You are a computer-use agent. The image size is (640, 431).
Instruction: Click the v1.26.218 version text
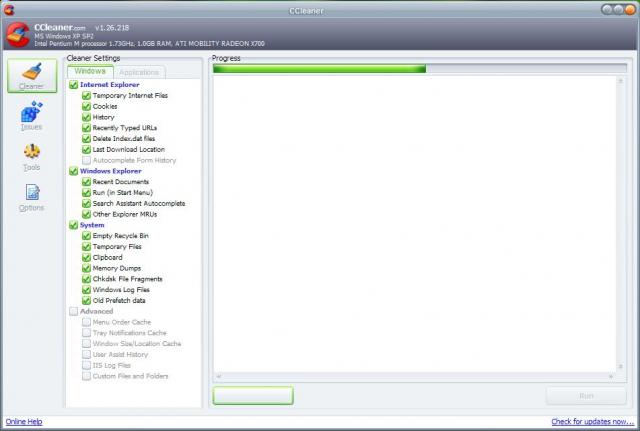point(112,28)
